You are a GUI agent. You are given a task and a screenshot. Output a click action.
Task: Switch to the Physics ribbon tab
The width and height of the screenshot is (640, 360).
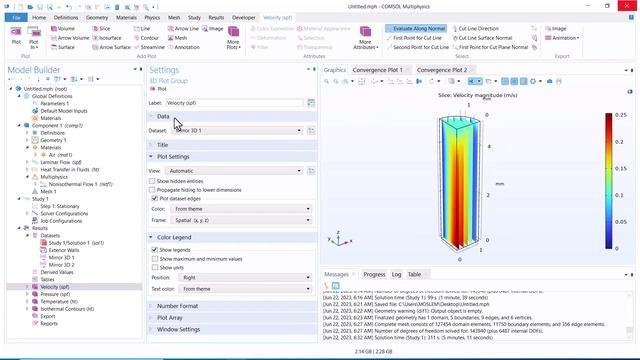[152, 18]
